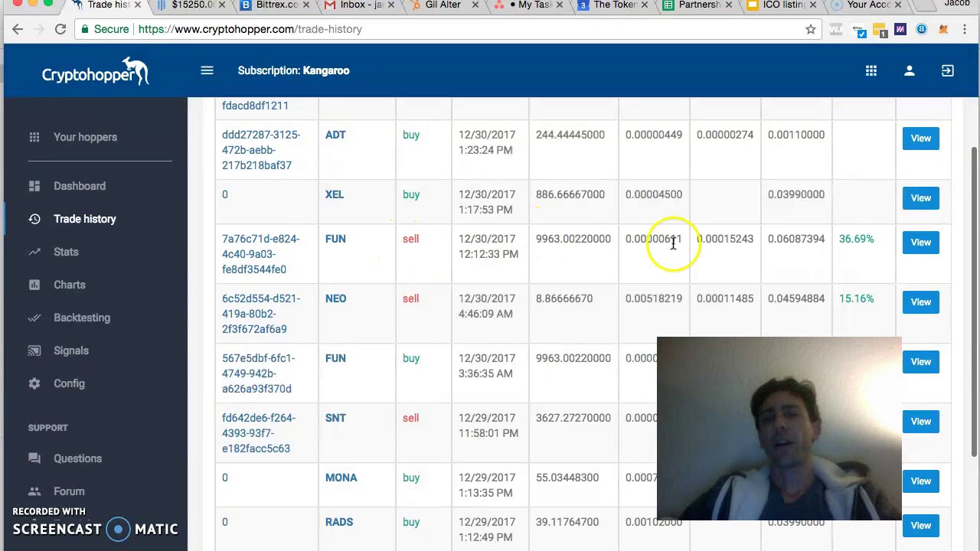This screenshot has height=551, width=980.
Task: Click the MONA currency link
Action: 341,478
